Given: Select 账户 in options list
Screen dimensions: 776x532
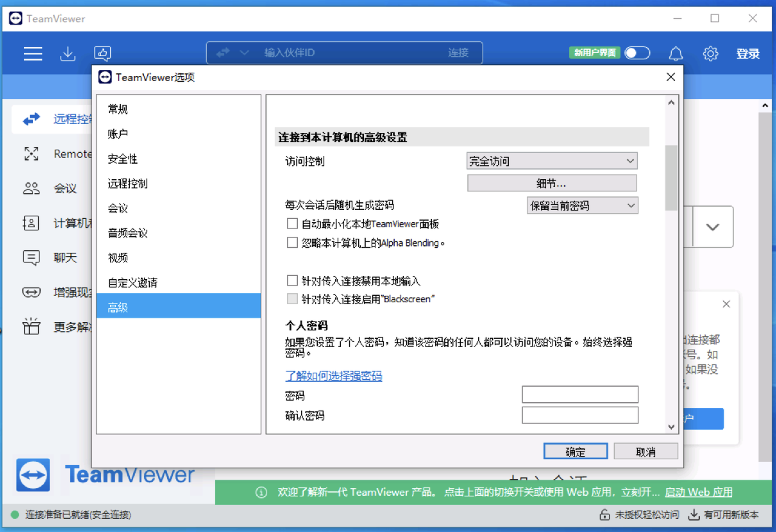Looking at the screenshot, I should (179, 134).
